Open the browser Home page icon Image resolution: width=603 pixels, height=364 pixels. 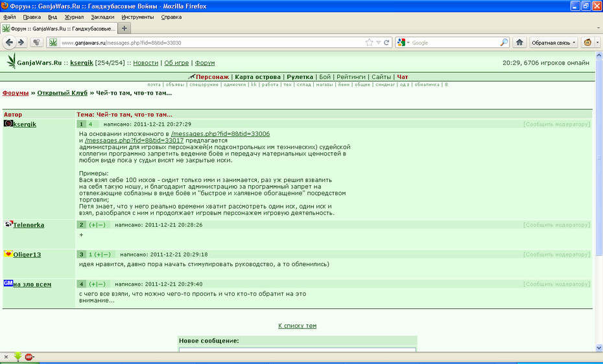pos(519,43)
